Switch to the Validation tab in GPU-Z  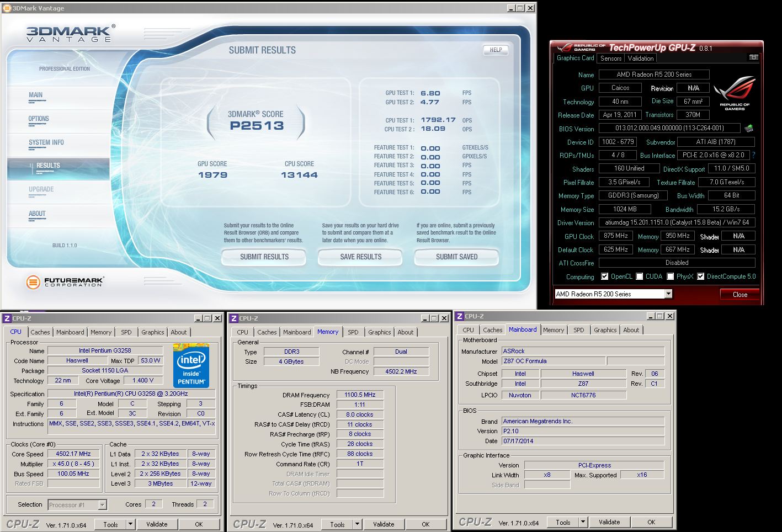641,58
